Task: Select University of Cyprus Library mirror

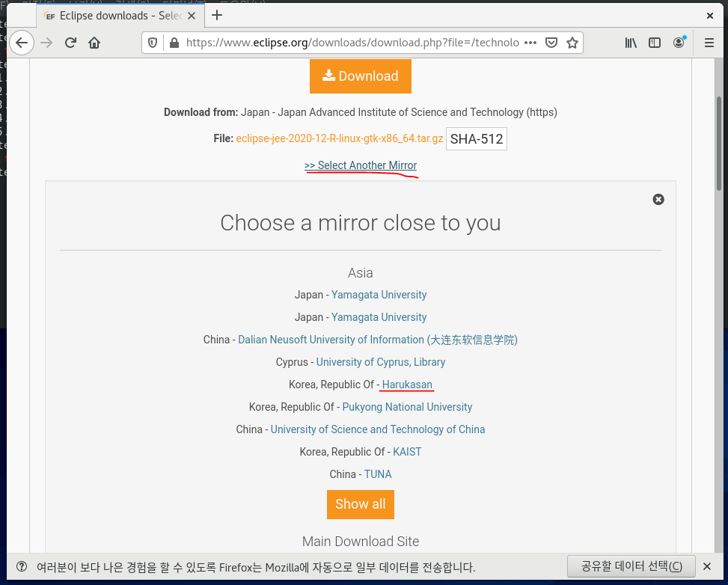Action: point(381,361)
